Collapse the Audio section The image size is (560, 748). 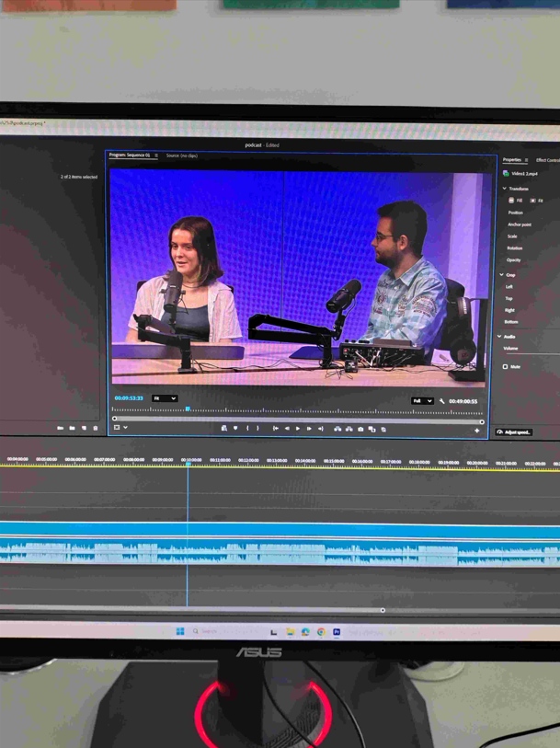(x=499, y=337)
